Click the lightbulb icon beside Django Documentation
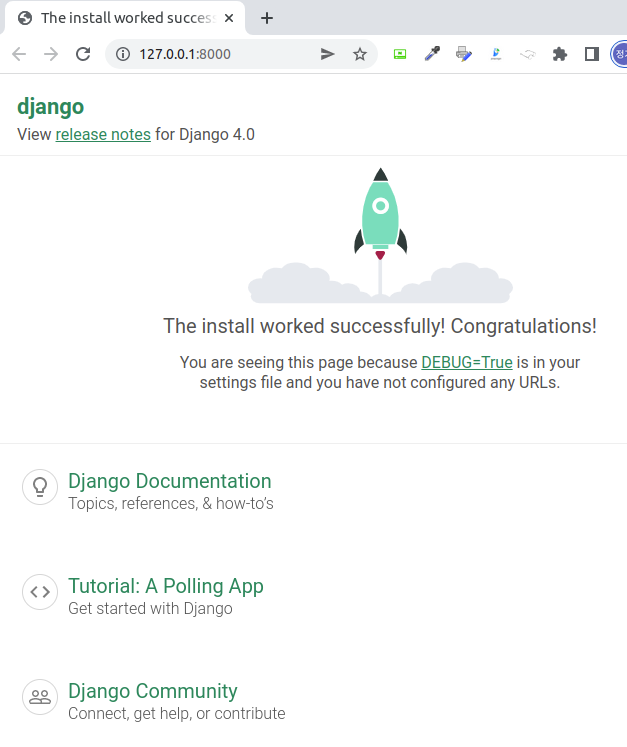 40,487
